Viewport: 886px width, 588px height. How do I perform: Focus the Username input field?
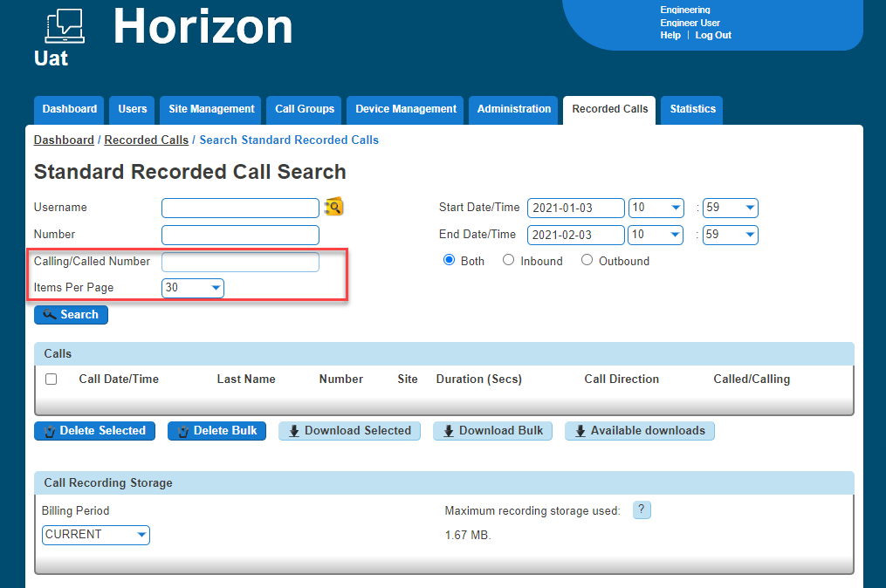(x=241, y=208)
